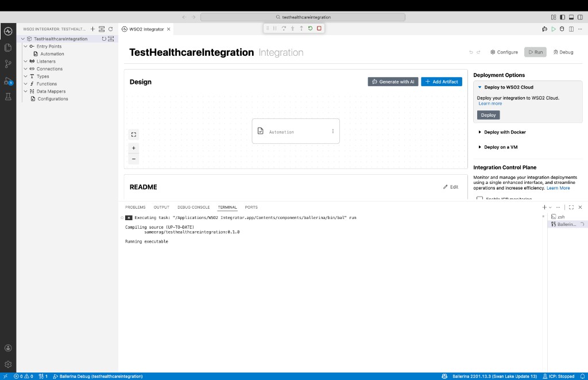Viewport: 588px width, 380px height.
Task: Switch to the TERMINAL panel tab
Action: point(227,208)
